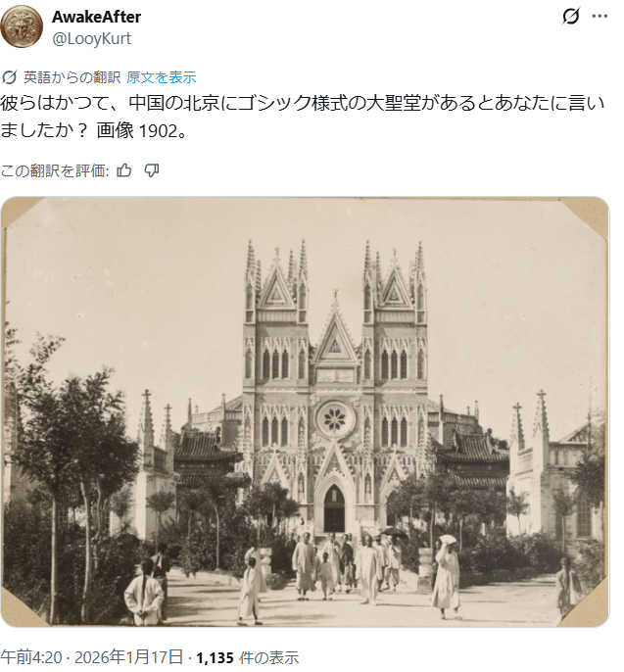Viewport: 624px width, 672px height.
Task: Click the translated tweet text
Action: pos(303,117)
